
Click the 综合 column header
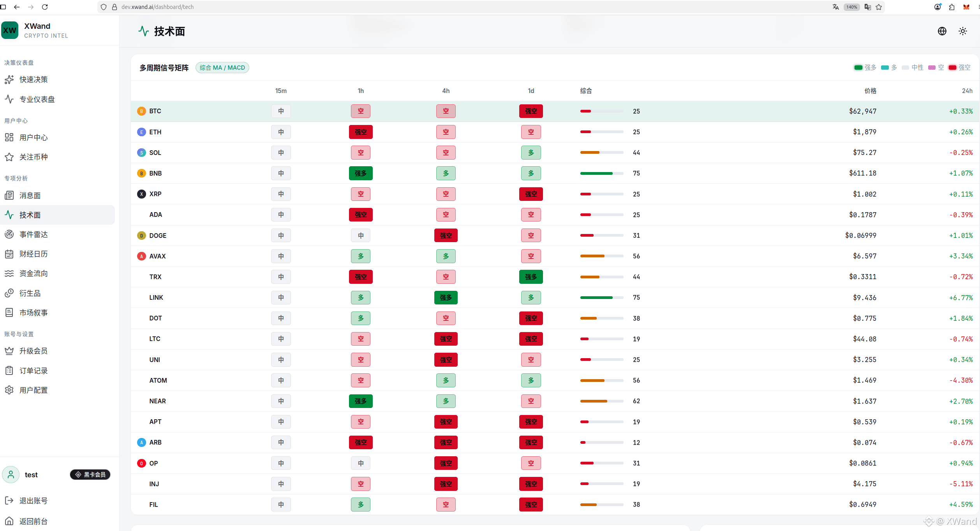pyautogui.click(x=586, y=91)
